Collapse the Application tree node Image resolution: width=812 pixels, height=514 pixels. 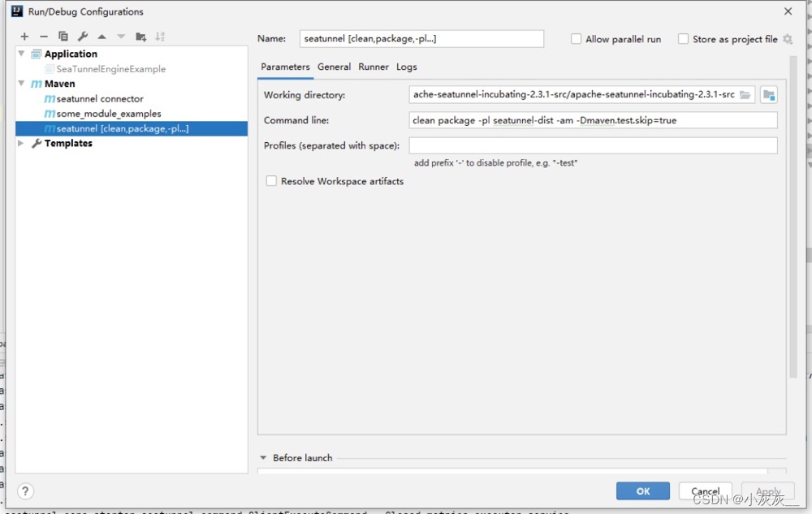pos(21,54)
